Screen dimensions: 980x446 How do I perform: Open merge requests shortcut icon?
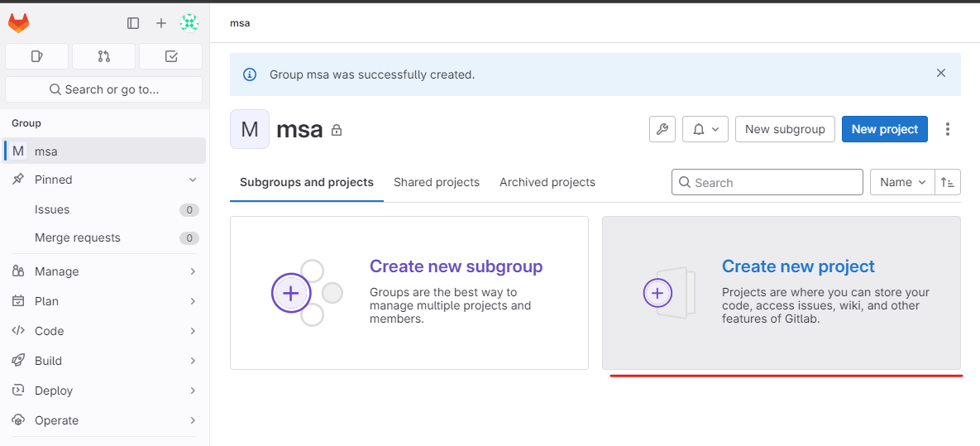pyautogui.click(x=103, y=56)
